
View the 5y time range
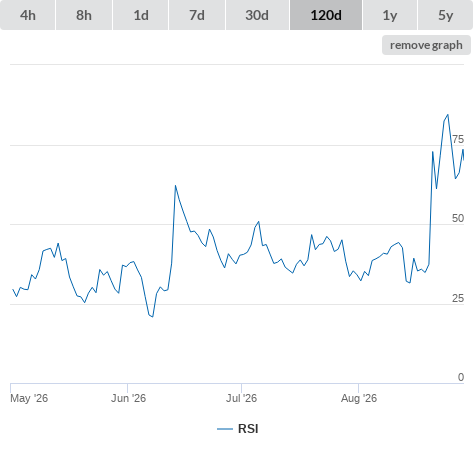coord(446,15)
